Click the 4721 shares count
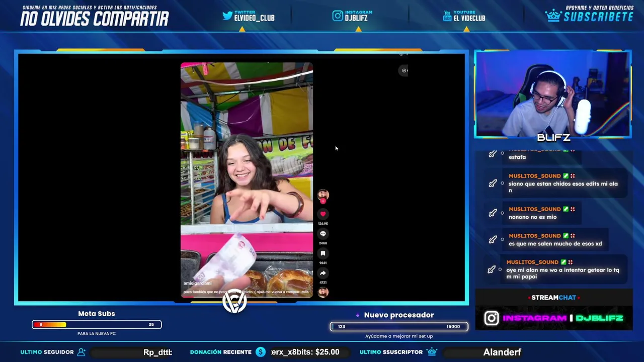The height and width of the screenshot is (362, 644). point(323,283)
